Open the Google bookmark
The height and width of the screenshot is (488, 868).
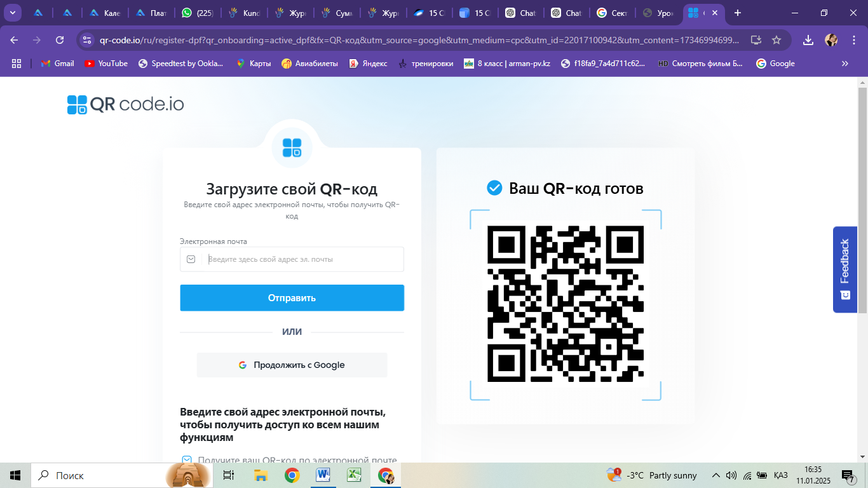point(775,64)
